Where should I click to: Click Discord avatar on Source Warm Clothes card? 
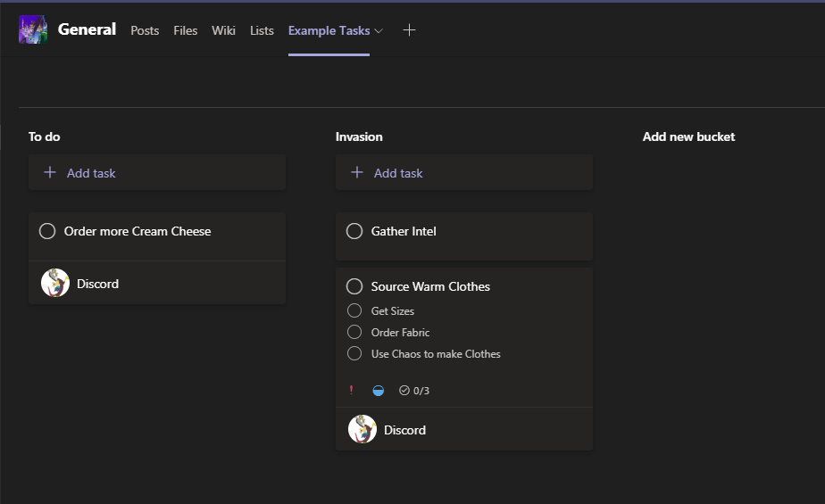tap(362, 430)
